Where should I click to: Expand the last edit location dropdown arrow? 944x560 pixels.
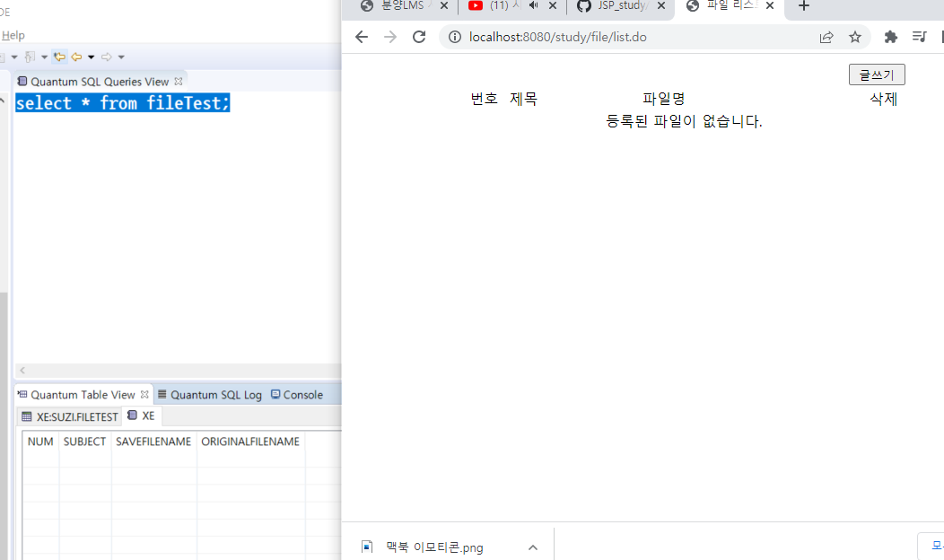(43, 56)
